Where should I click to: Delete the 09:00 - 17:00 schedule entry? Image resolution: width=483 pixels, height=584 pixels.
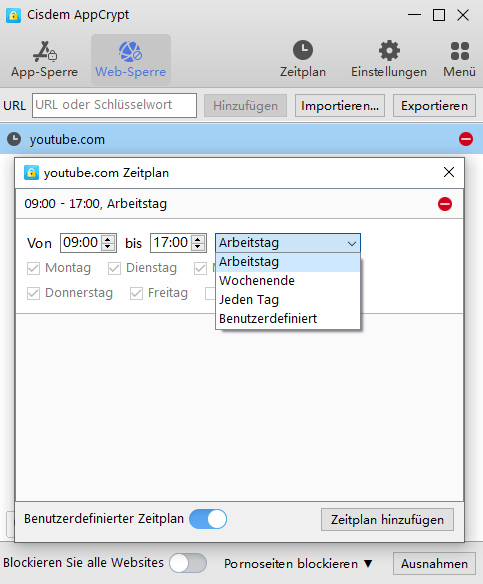445,204
